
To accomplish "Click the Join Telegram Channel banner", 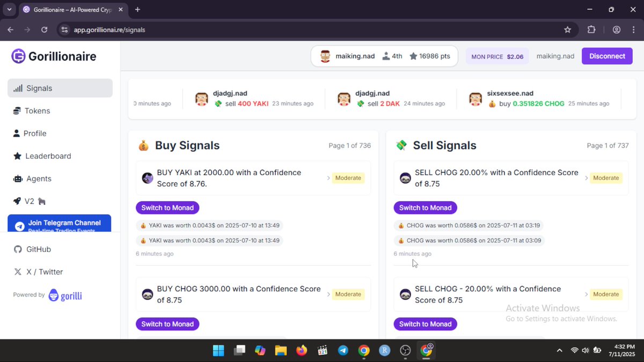I will pyautogui.click(x=59, y=223).
